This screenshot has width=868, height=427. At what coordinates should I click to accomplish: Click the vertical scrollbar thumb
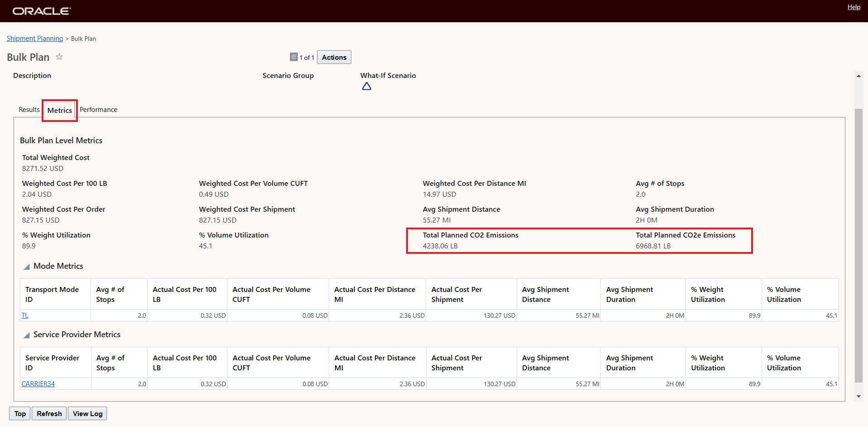coord(858,245)
